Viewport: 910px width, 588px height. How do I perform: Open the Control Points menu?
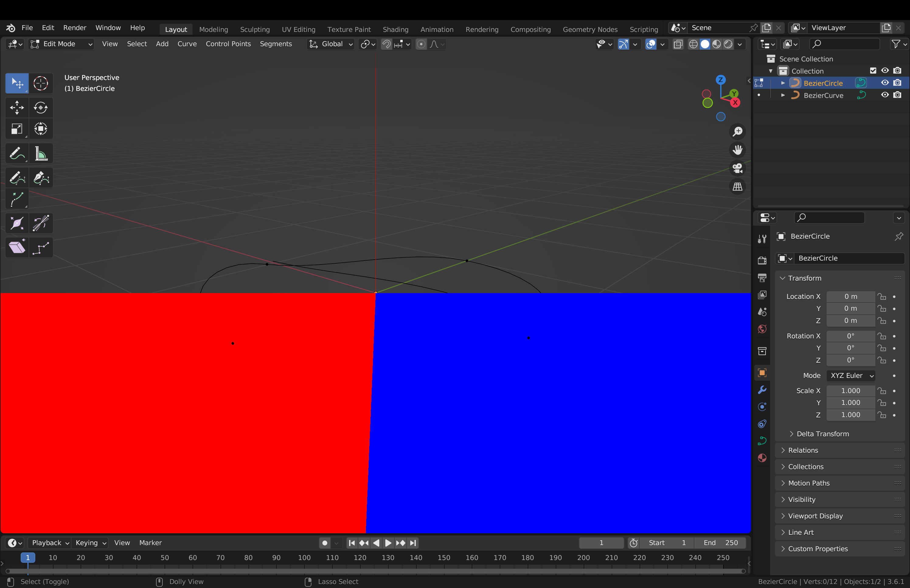point(228,44)
